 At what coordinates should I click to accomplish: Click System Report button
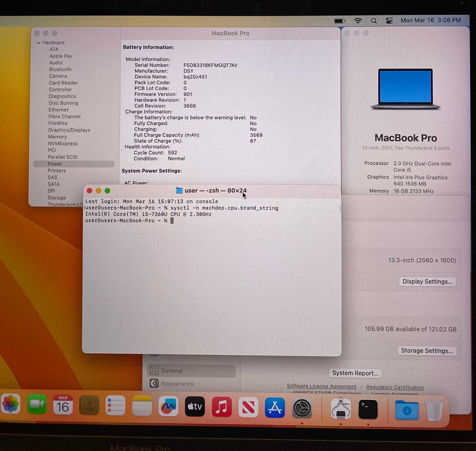[x=355, y=373]
